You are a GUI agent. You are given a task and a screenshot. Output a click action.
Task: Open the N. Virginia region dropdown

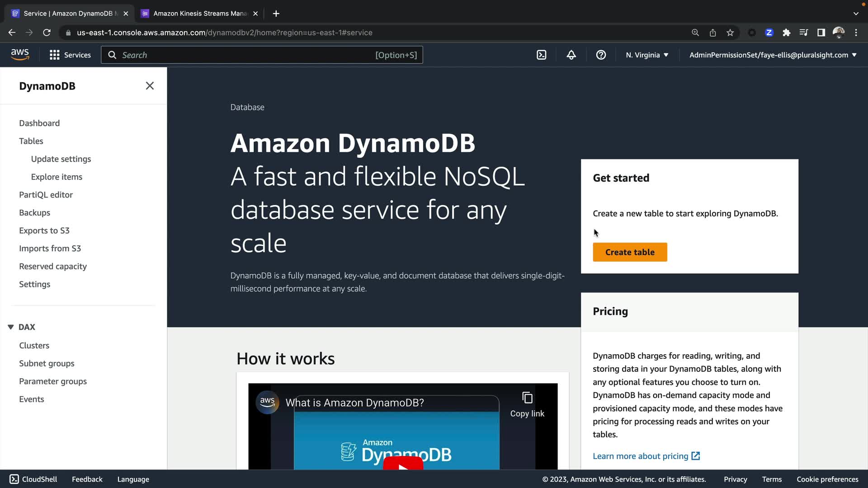tap(647, 55)
